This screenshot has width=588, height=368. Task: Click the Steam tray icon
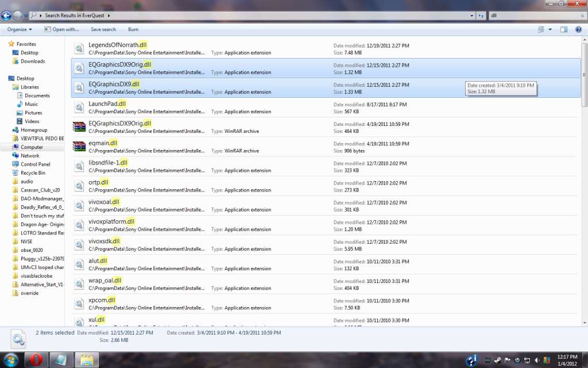click(498, 360)
